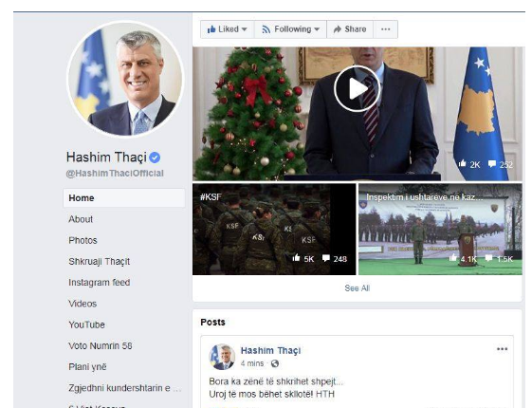This screenshot has height=408, width=532.
Task: Go to the Photos section
Action: click(x=83, y=240)
